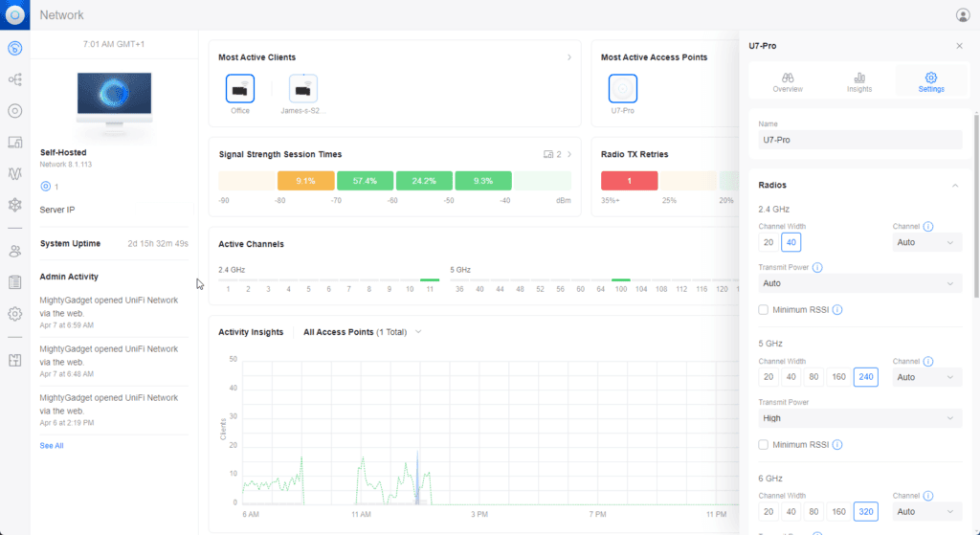Open the Dashboard icon in left sidebar
The width and height of the screenshot is (980, 535).
(x=14, y=48)
